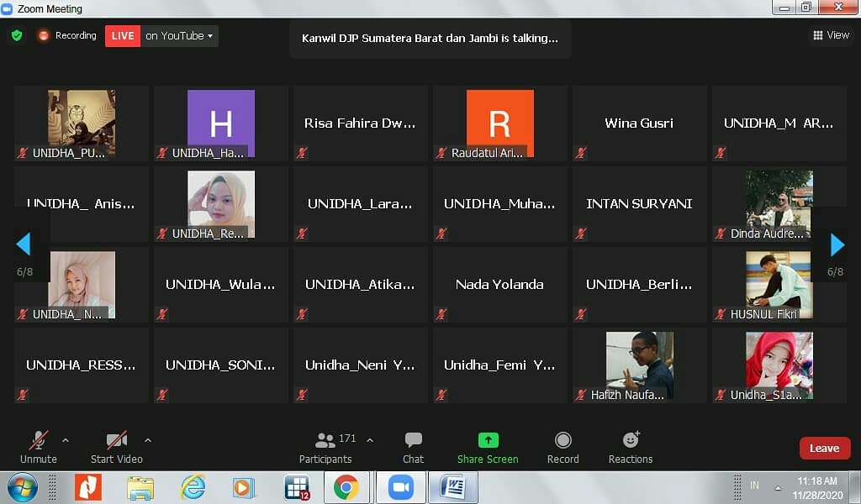Screen dimensions: 861x504
Task: Open File Explorer from taskbar
Action: pyautogui.click(x=140, y=487)
